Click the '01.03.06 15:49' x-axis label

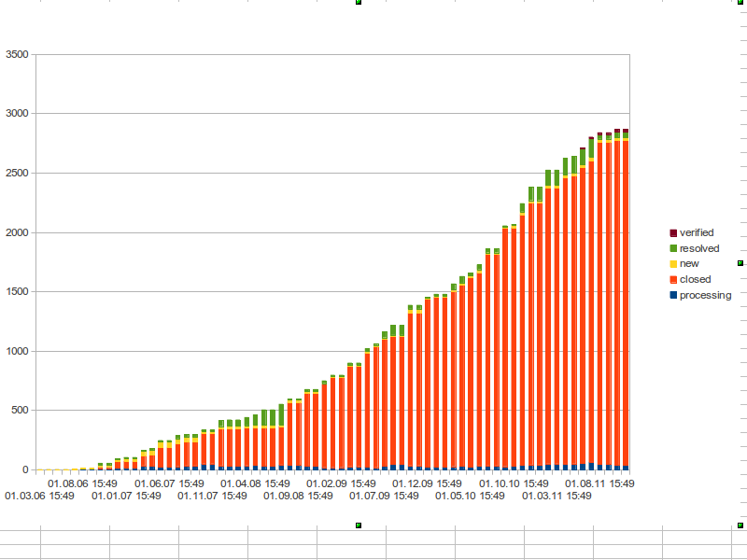(38, 497)
